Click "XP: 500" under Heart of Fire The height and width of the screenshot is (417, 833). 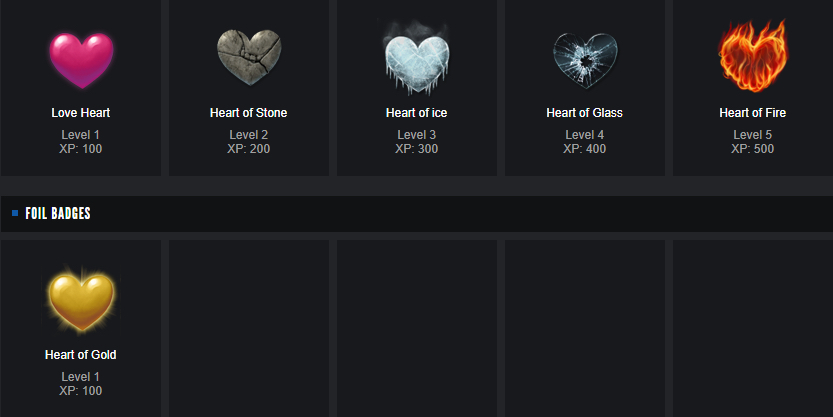[753, 149]
